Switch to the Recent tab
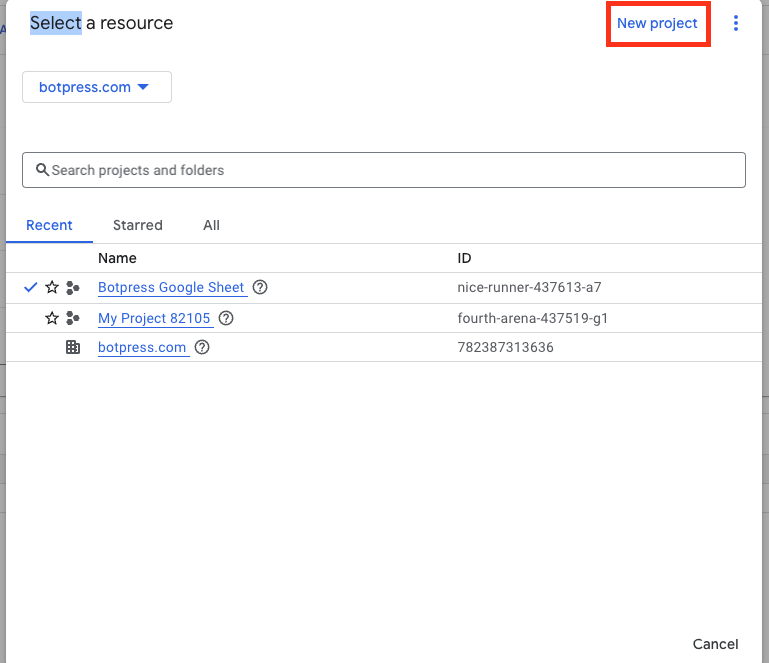Image resolution: width=769 pixels, height=663 pixels. coord(49,225)
